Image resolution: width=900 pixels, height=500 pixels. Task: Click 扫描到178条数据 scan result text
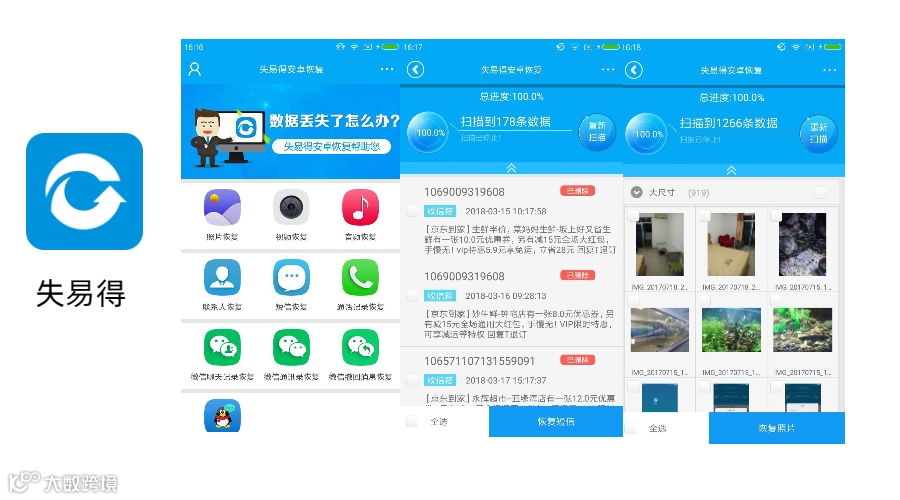pyautogui.click(x=506, y=121)
